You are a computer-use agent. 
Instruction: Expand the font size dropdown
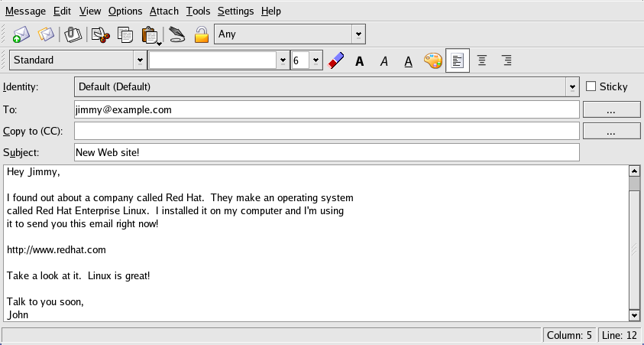click(x=316, y=60)
